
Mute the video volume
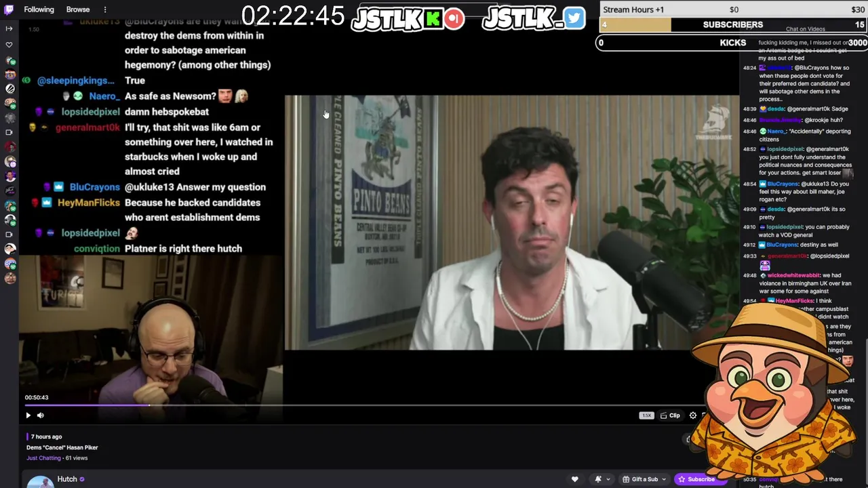tap(41, 415)
